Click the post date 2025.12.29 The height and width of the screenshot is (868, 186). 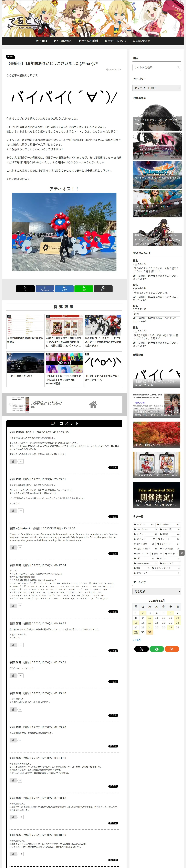(x=113, y=69)
